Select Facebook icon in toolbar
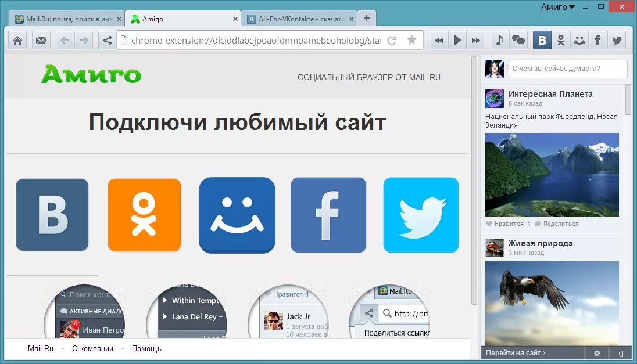Image resolution: width=637 pixels, height=364 pixels. 598,40
